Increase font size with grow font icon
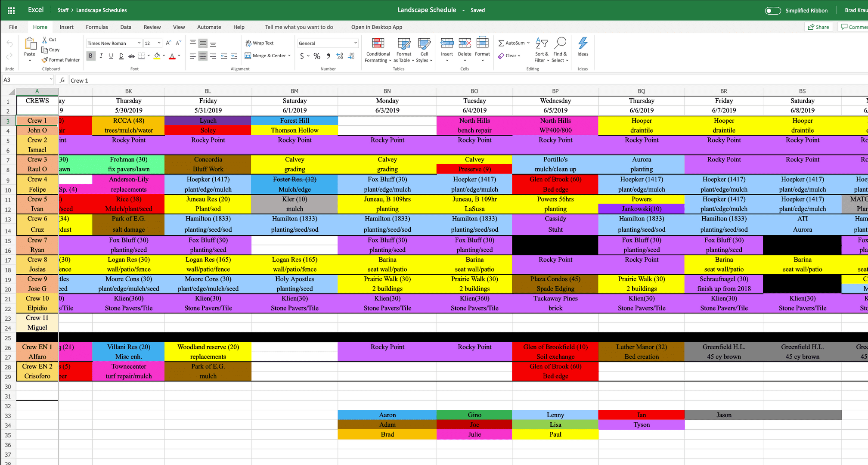The image size is (868, 465). pos(168,43)
